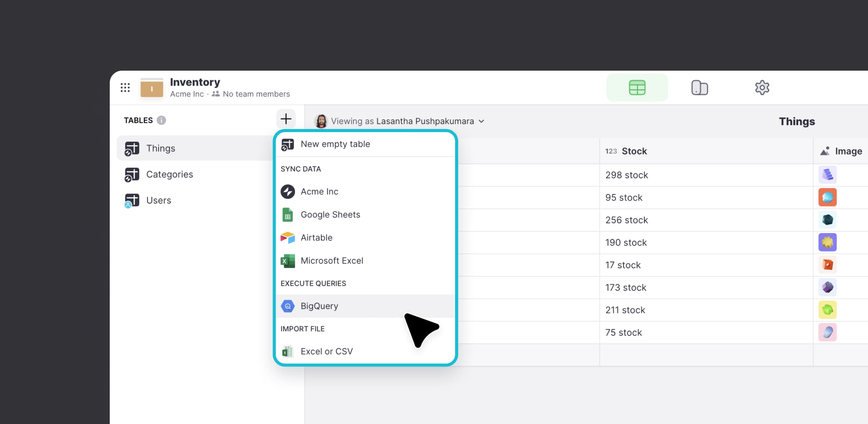Select the 173 stock cell

(x=706, y=288)
